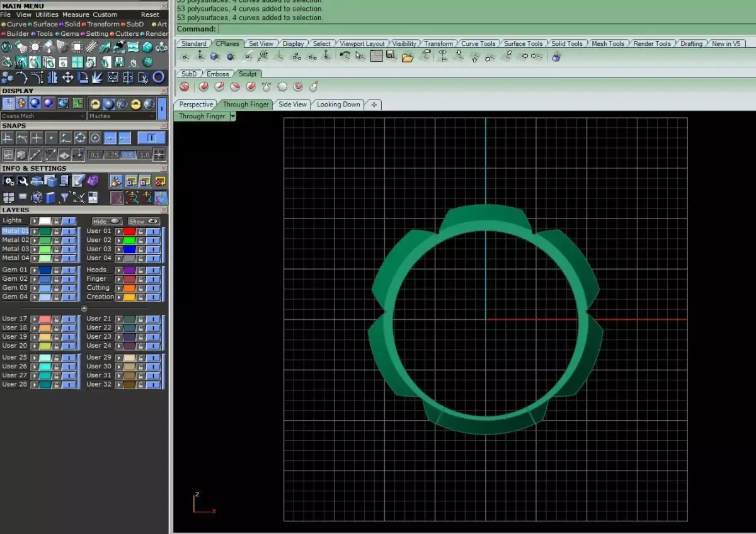Select the 0.25 snap increment
Screen dimensions: 756x534
pyautogui.click(x=112, y=155)
